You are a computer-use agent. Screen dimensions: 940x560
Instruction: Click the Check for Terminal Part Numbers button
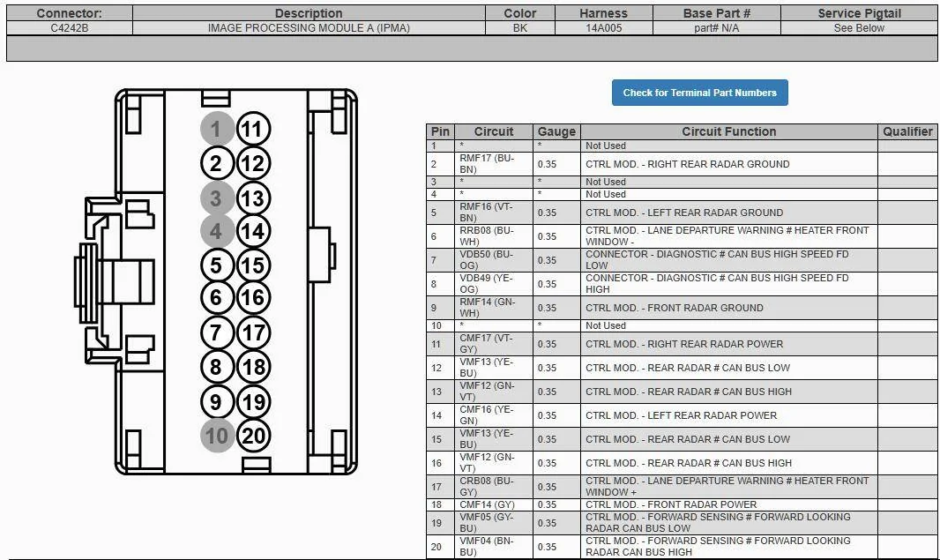pyautogui.click(x=699, y=93)
